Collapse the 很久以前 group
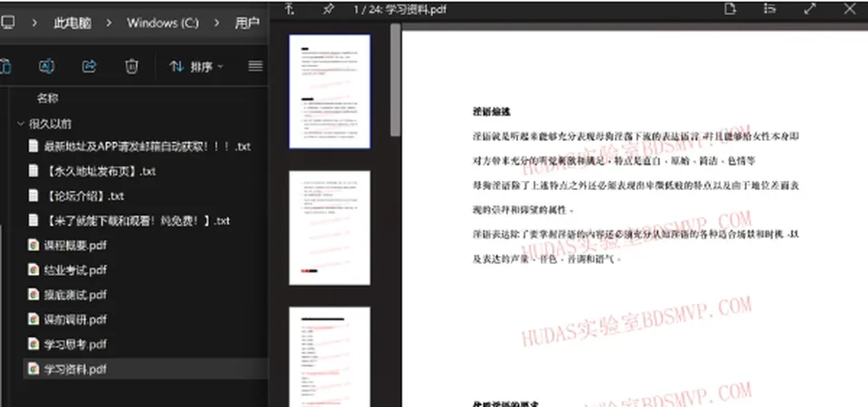This screenshot has height=407, width=868. (21, 124)
